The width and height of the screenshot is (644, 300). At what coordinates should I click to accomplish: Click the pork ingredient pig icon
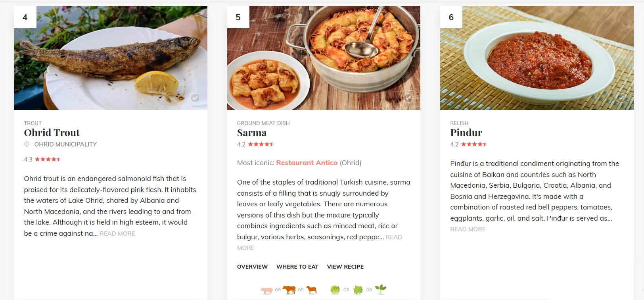point(266,290)
